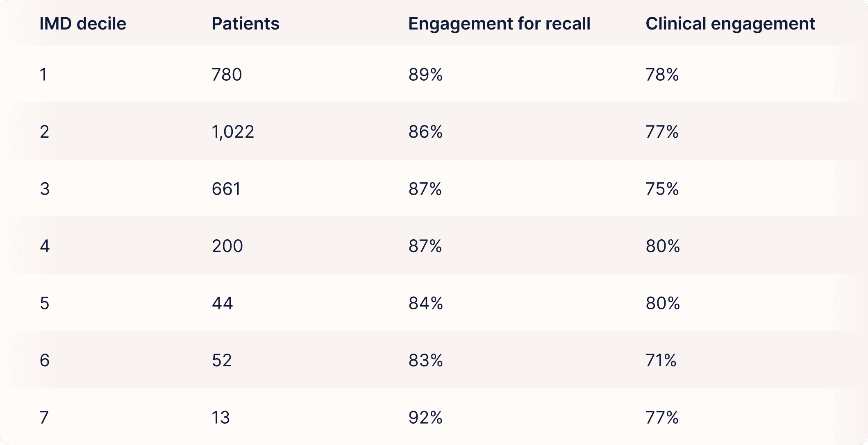The width and height of the screenshot is (868, 445).
Task: Select the 52 patients cell
Action: pos(222,361)
